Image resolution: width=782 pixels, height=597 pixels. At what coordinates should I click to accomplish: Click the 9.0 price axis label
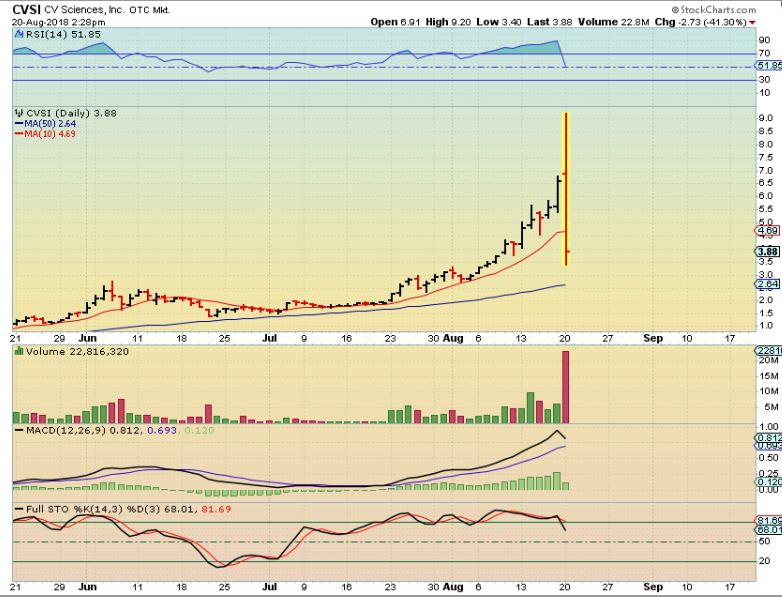coord(766,118)
